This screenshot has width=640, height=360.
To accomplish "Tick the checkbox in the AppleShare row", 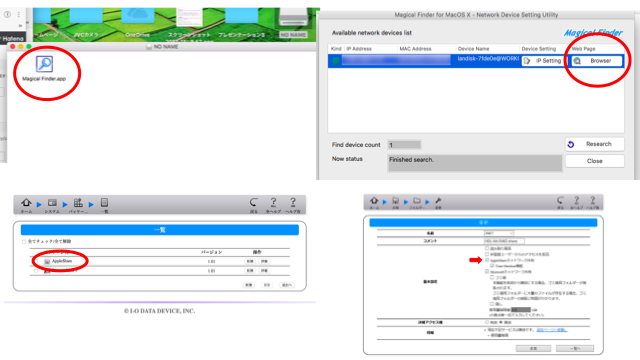I will [x=36, y=261].
